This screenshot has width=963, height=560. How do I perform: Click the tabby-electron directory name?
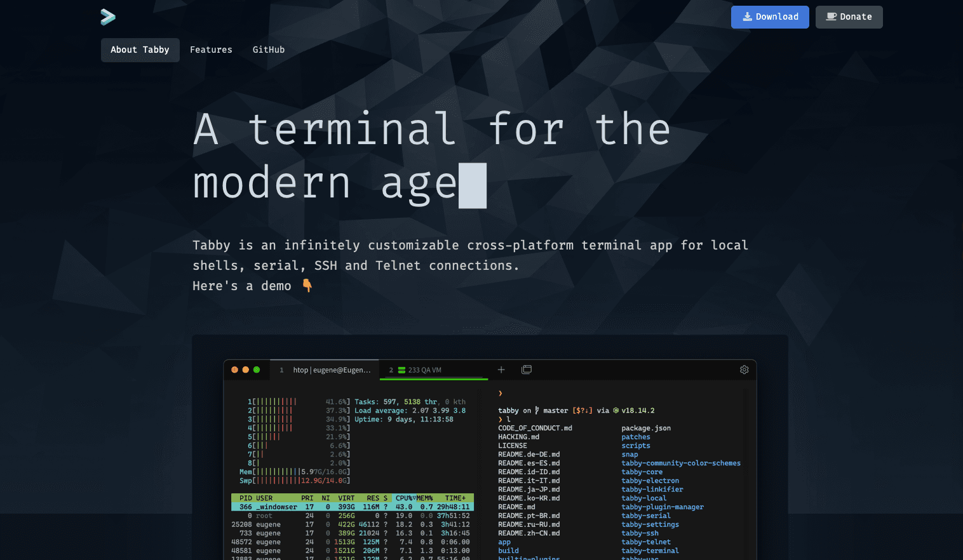(x=650, y=481)
